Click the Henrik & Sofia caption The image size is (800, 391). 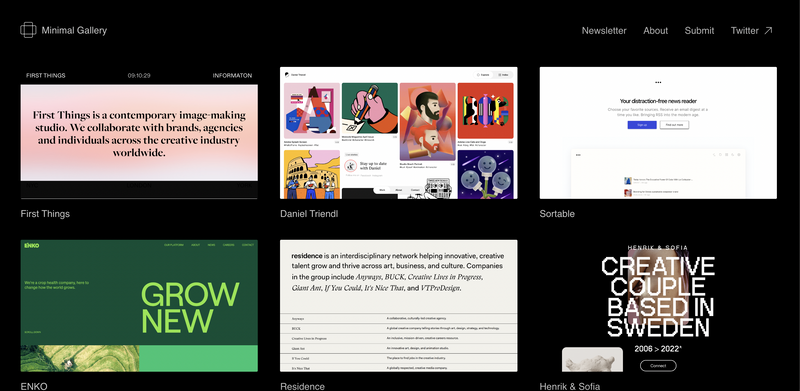tap(569, 386)
